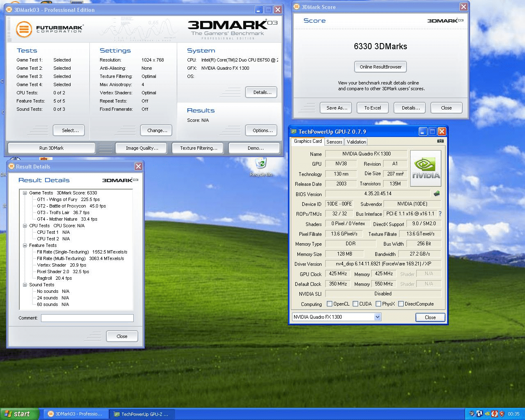This screenshot has height=420, width=525.
Task: Click the Run 3DMark button
Action: pyautogui.click(x=51, y=148)
